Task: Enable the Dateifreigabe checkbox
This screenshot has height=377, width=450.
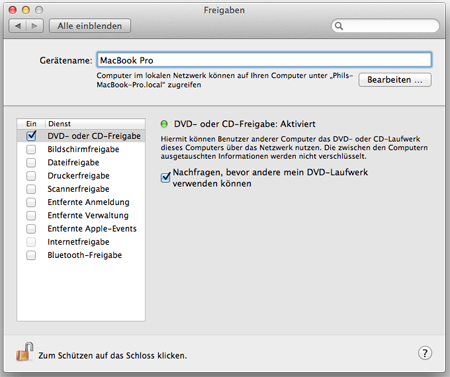Action: (x=31, y=162)
